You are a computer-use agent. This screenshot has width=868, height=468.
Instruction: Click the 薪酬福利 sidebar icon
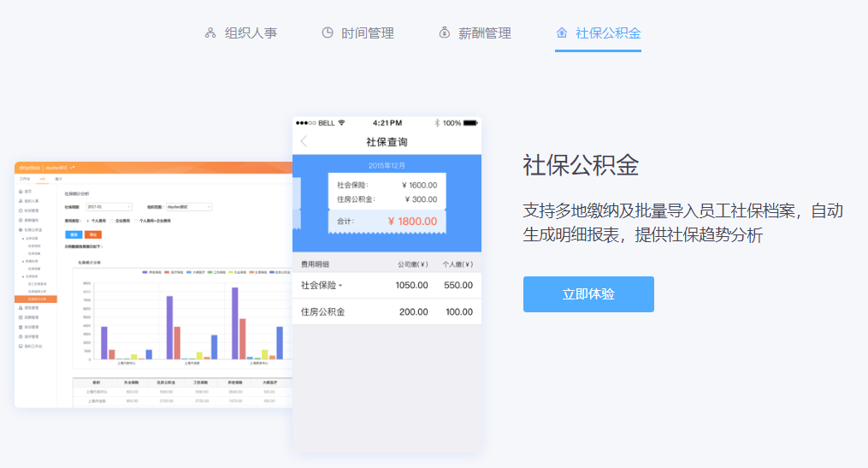(21, 220)
